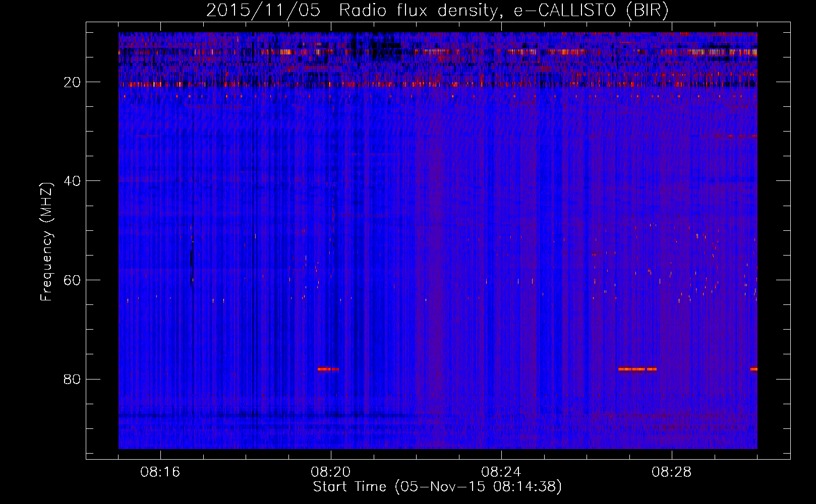Click the plot title '2015/11/05 Radio flux density'
The image size is (816, 504).
[352, 11]
